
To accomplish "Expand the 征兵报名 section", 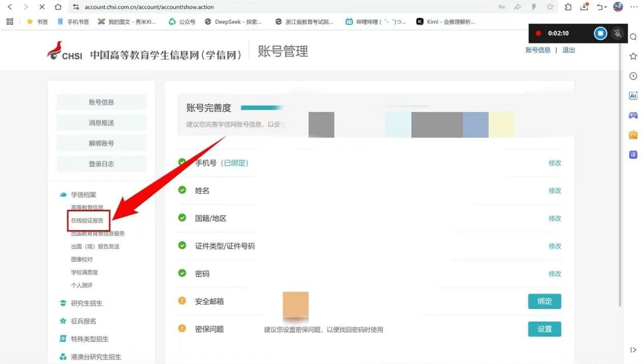I will pos(83,321).
